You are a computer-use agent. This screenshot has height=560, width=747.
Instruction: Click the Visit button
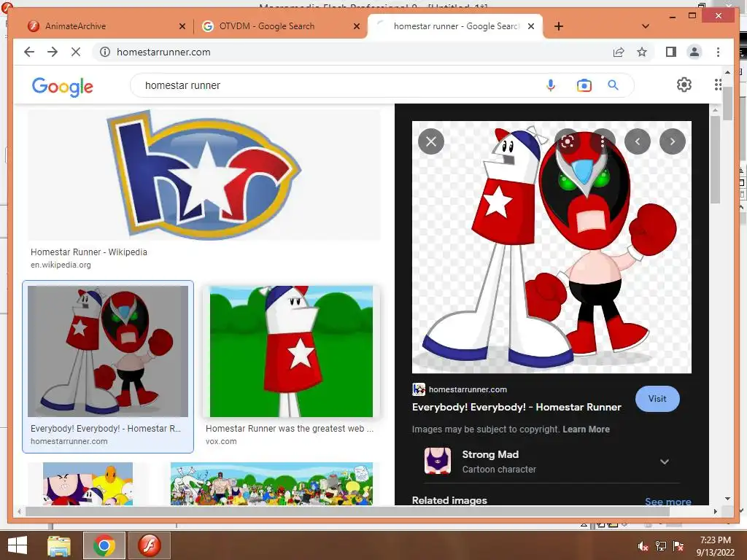click(657, 399)
